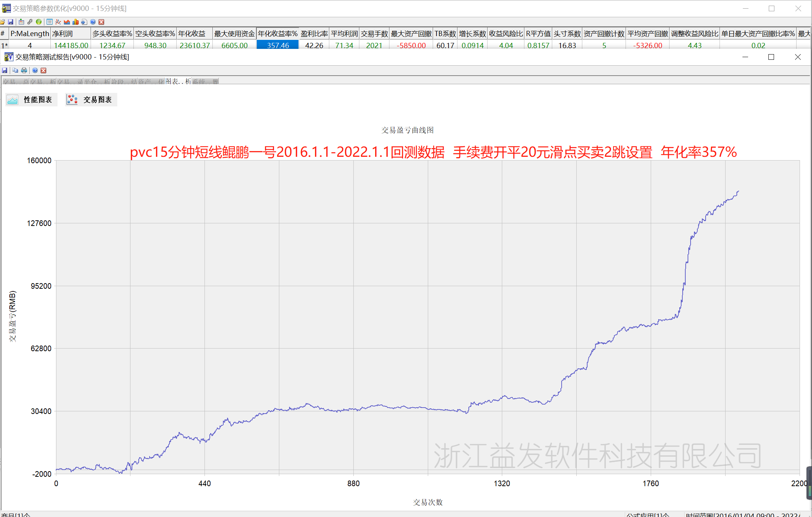
Task: Click the area chart icon in optimization toolbar
Action: [67, 22]
